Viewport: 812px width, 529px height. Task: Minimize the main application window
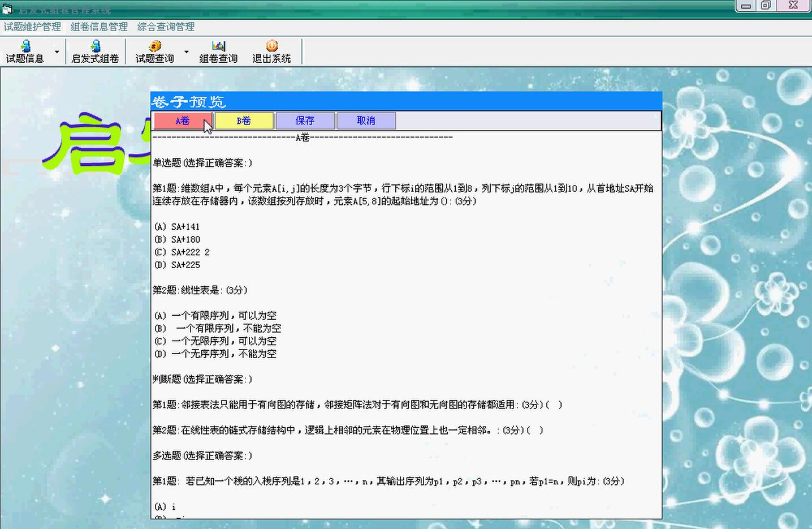pyautogui.click(x=746, y=5)
